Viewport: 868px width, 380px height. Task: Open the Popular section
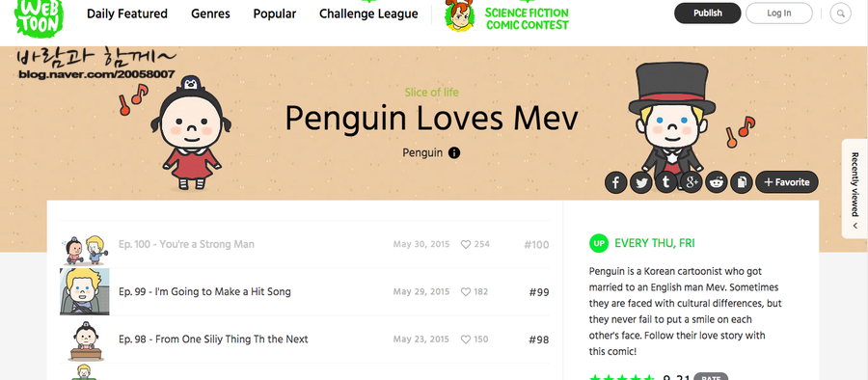point(275,14)
